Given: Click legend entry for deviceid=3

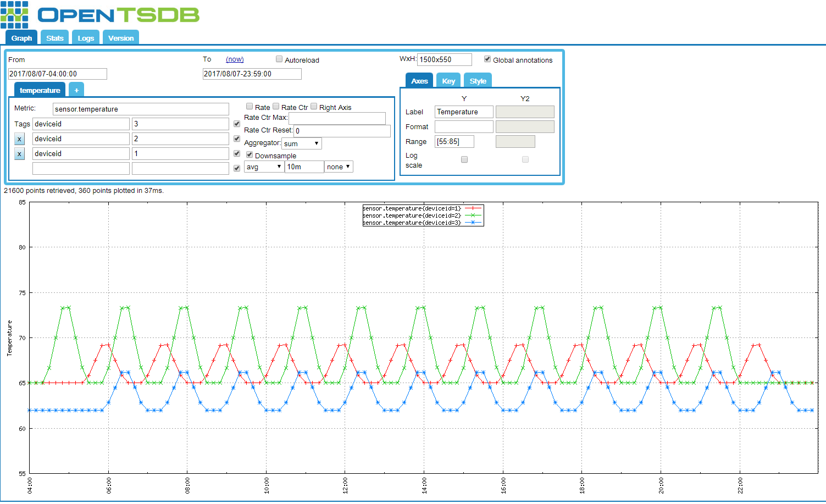Looking at the screenshot, I should pyautogui.click(x=423, y=223).
